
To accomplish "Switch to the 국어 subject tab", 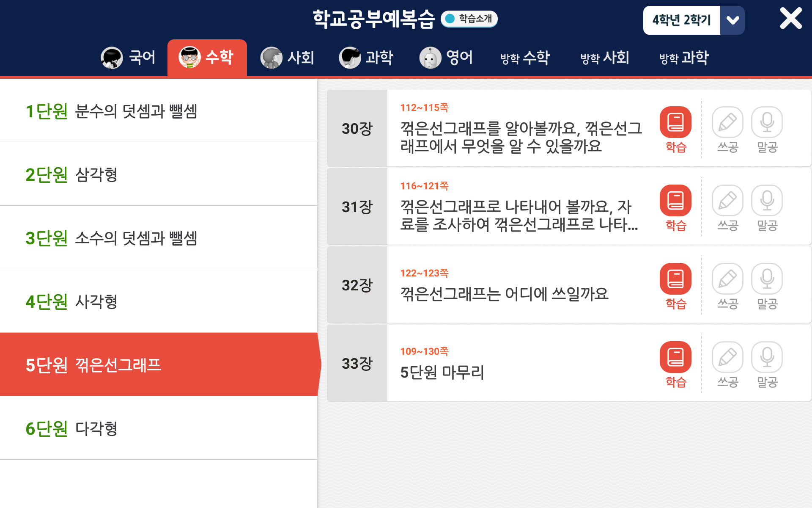I will click(129, 58).
